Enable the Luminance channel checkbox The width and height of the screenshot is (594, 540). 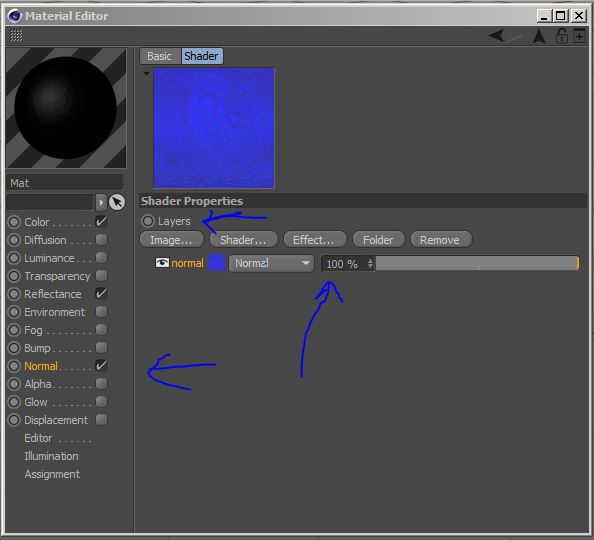[x=101, y=258]
